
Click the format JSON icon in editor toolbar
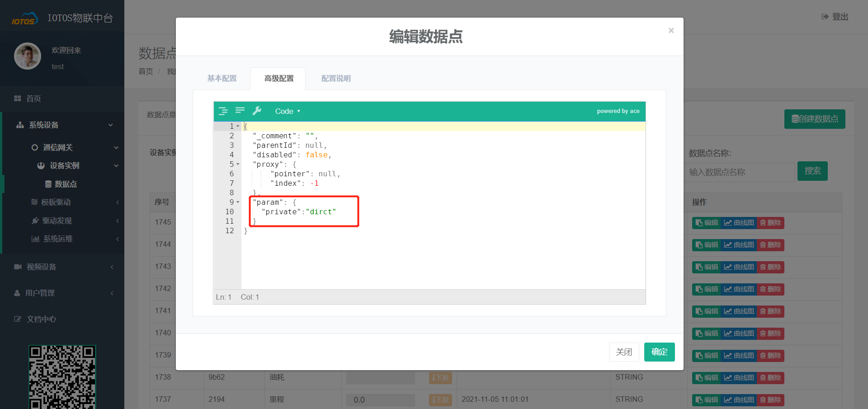223,111
